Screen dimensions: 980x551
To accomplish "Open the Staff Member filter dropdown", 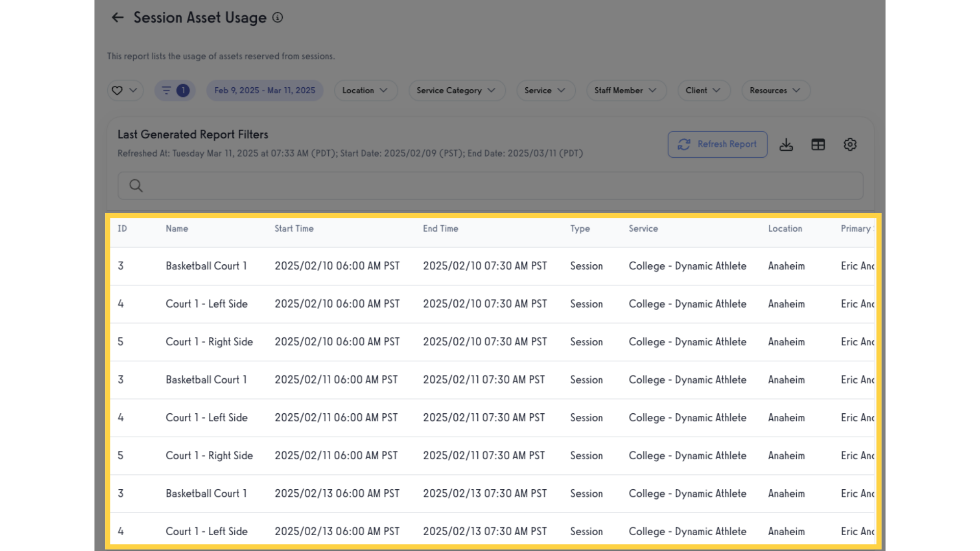I will [x=625, y=90].
